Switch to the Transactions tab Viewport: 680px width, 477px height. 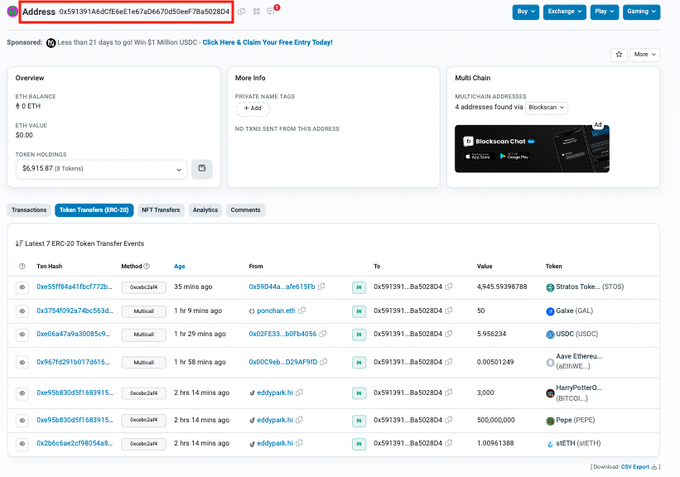point(29,210)
